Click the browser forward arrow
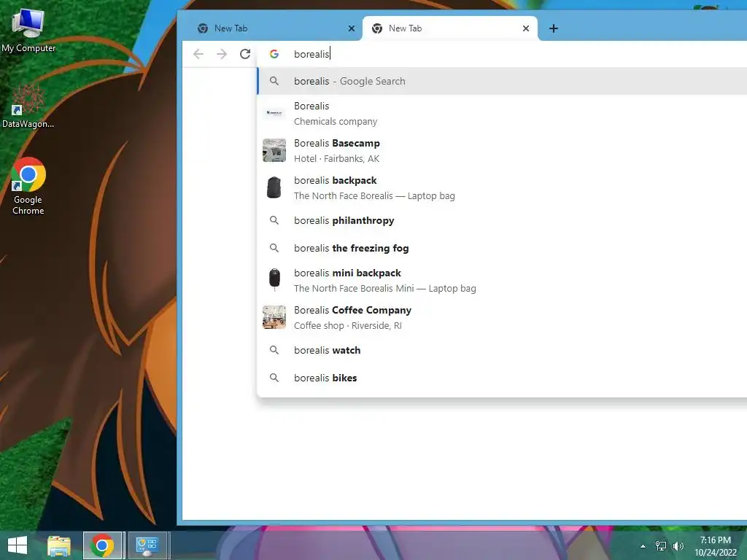This screenshot has width=747, height=560. (222, 54)
